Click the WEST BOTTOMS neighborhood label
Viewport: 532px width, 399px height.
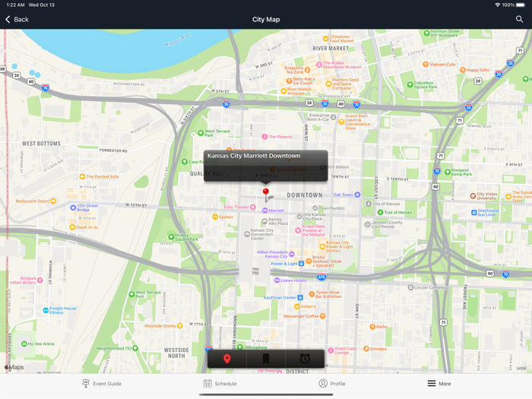tap(41, 144)
